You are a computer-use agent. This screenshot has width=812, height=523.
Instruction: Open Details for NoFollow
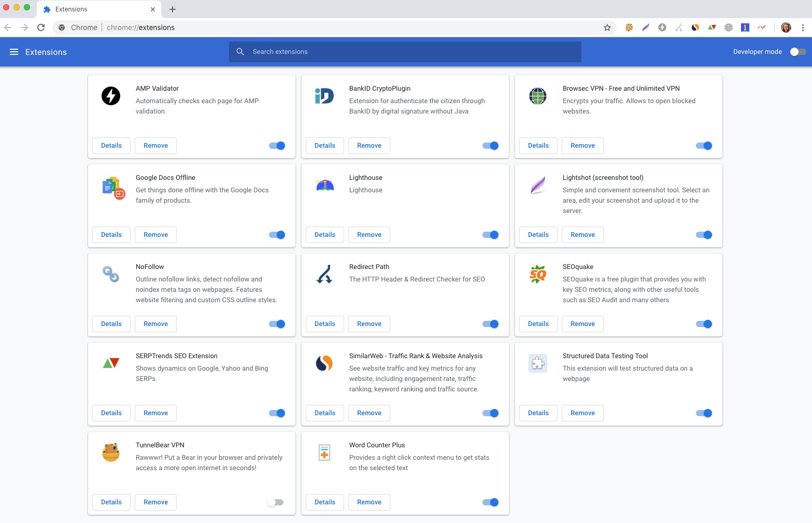tap(111, 324)
